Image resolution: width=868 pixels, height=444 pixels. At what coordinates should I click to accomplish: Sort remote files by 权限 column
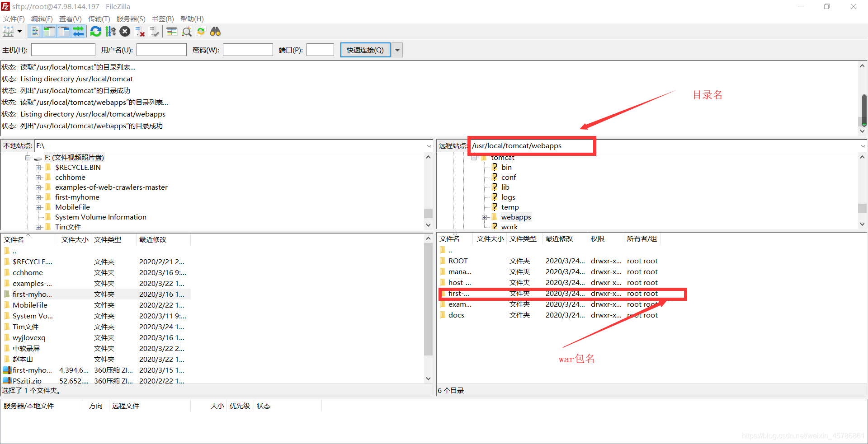point(606,239)
